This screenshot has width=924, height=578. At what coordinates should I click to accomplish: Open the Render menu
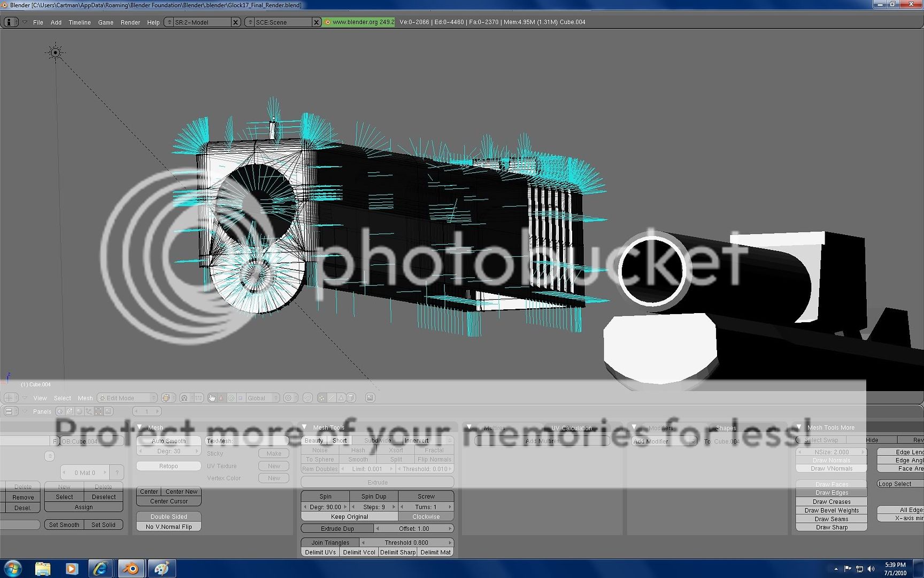pos(130,22)
